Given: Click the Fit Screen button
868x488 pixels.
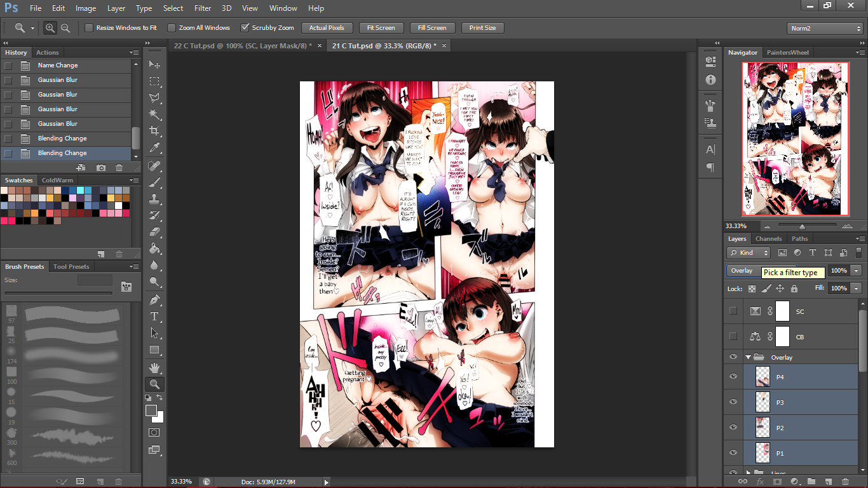Looking at the screenshot, I should [381, 28].
